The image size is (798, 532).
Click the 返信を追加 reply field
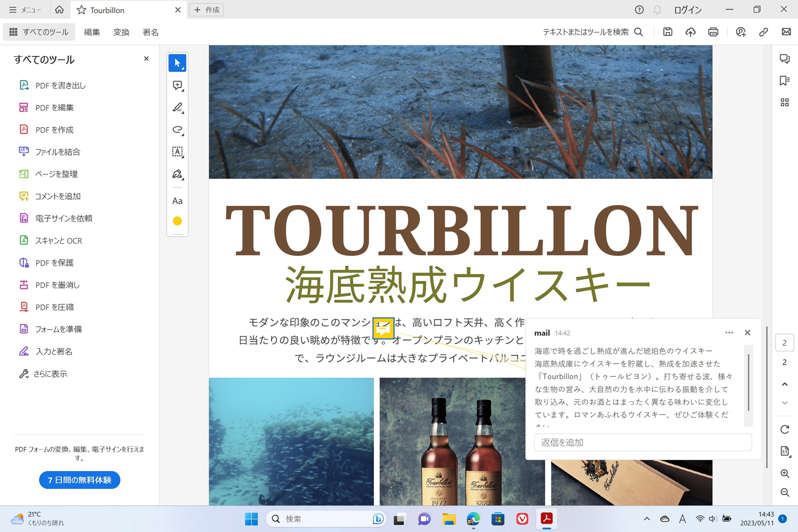[643, 442]
